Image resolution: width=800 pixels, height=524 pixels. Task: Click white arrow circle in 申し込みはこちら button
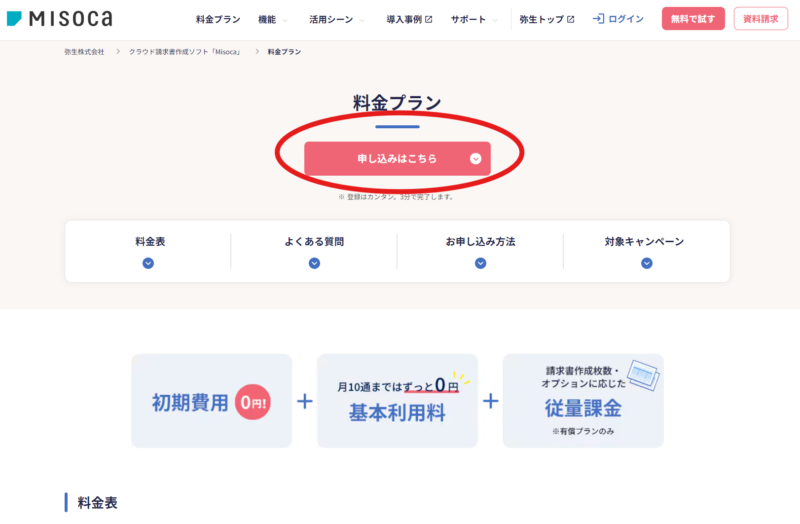click(476, 158)
